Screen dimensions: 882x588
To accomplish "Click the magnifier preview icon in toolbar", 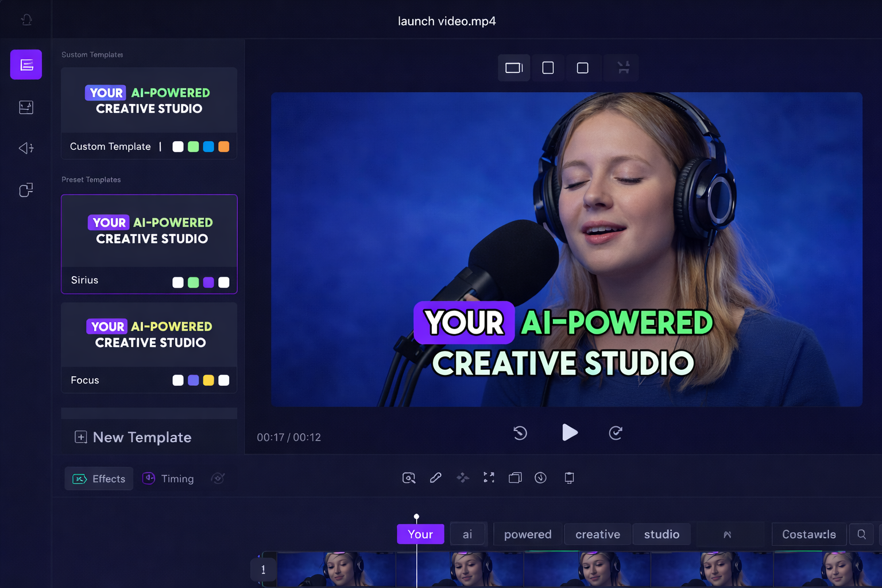I will [x=409, y=478].
